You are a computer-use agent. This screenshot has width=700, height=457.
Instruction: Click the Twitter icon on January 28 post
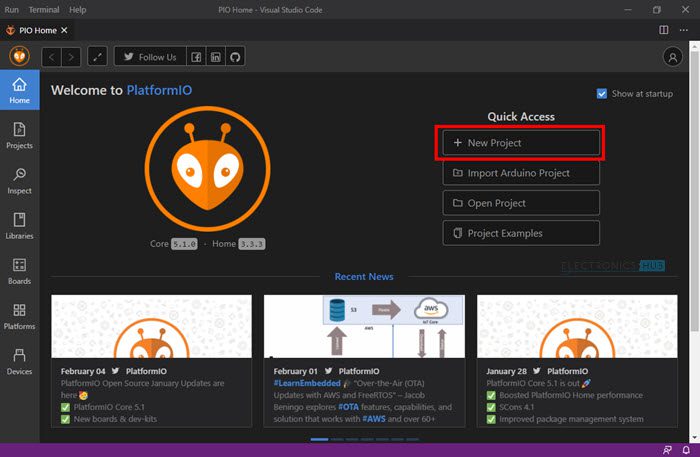pyautogui.click(x=537, y=371)
